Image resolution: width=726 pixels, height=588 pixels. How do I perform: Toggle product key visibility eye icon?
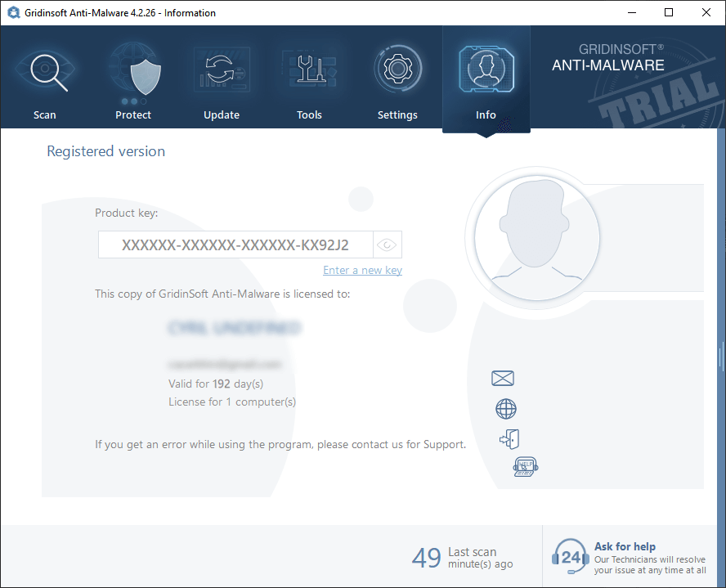click(388, 245)
